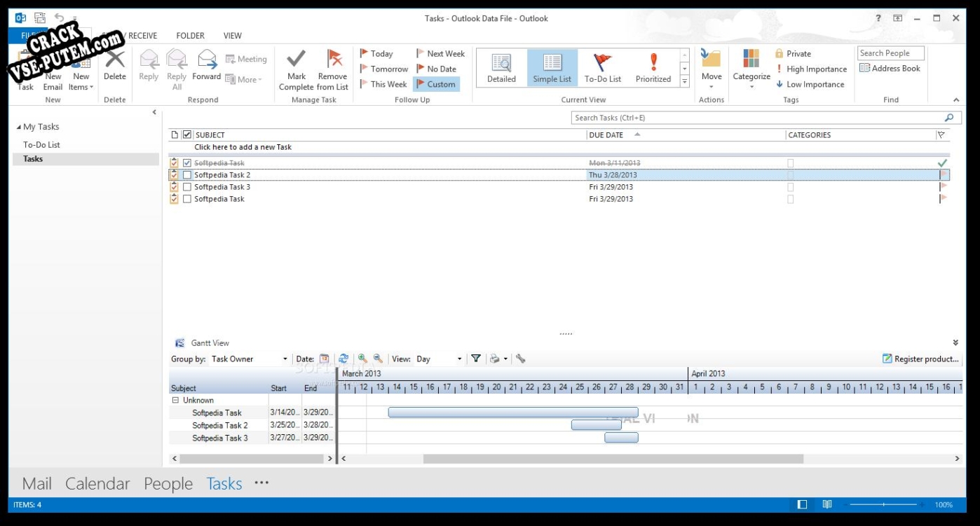Screen dimensions: 980x526
Task: Click Mark Complete checkmark icon
Action: pyautogui.click(x=296, y=58)
